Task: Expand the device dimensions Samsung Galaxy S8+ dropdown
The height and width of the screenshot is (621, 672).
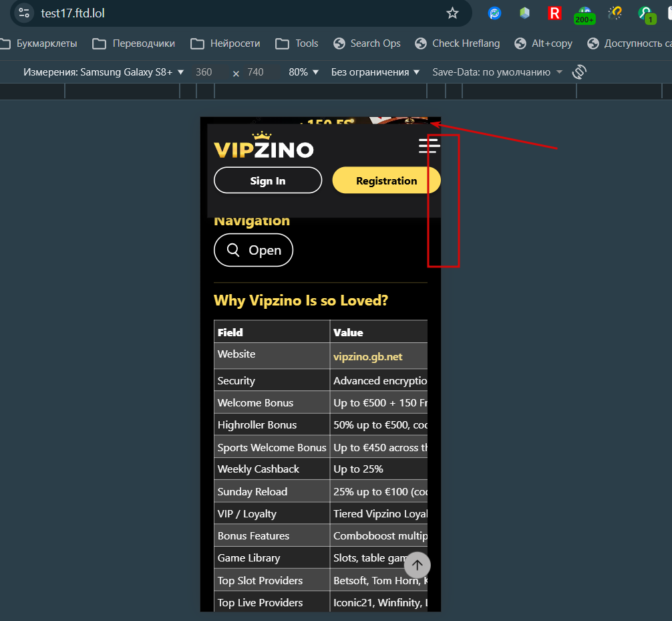Action: point(104,72)
